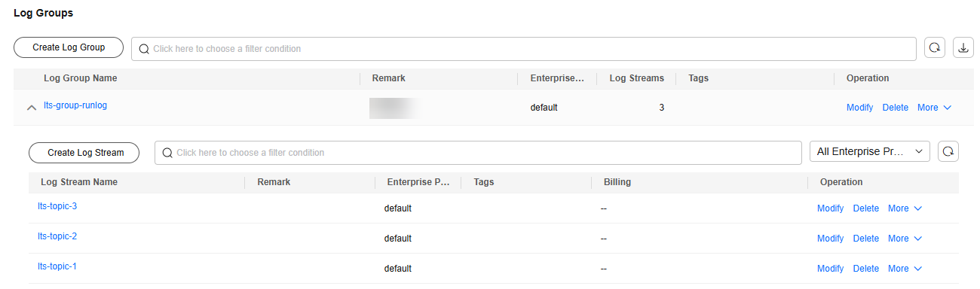Viewport: 980px width, 289px height.
Task: Expand More options for lts-topic-3
Action: pos(905,208)
